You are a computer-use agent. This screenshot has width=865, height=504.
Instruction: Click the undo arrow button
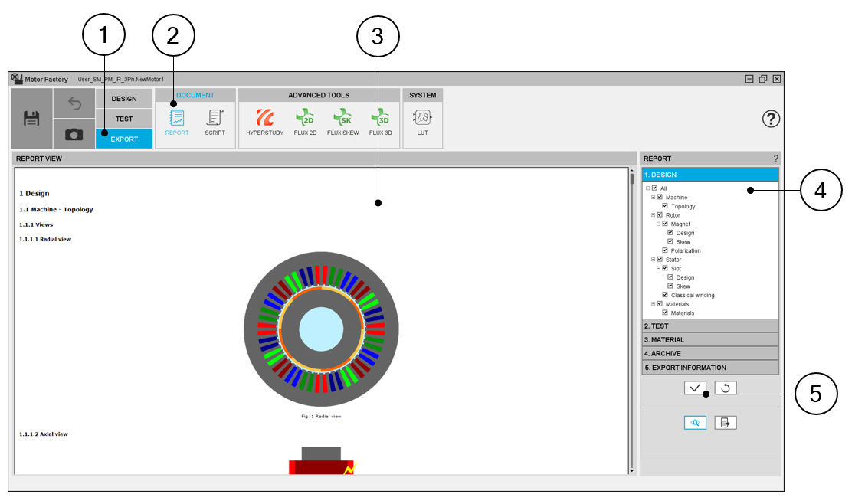[74, 103]
